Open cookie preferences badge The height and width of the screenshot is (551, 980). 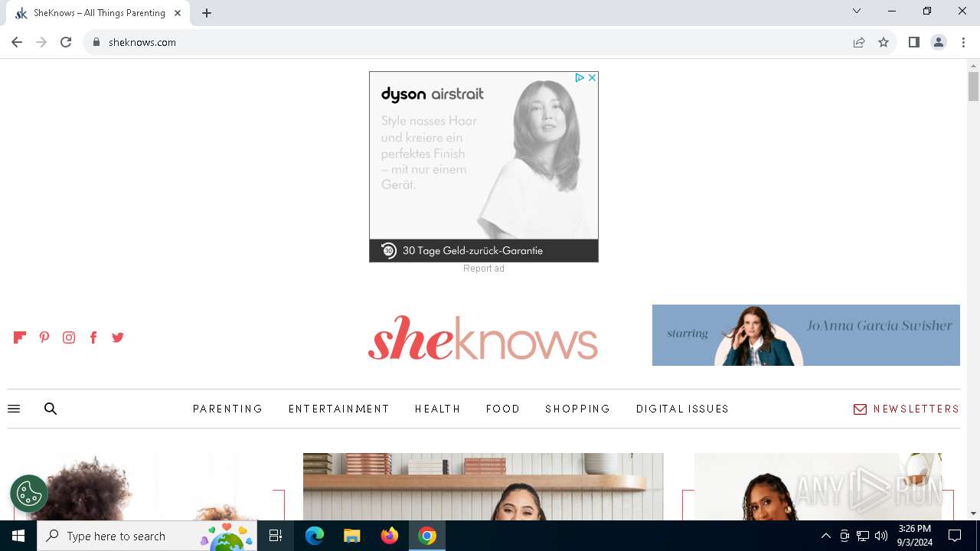click(29, 494)
